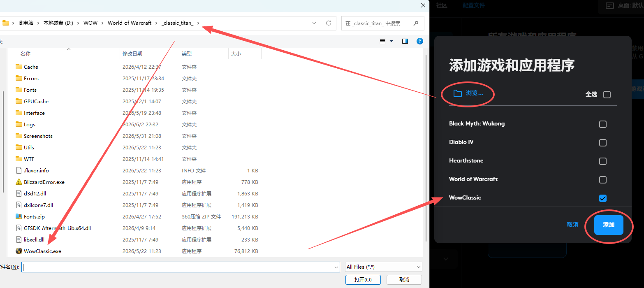The height and width of the screenshot is (288, 644).
Task: Uncheck the WowClassic checkbox
Action: [x=603, y=198]
